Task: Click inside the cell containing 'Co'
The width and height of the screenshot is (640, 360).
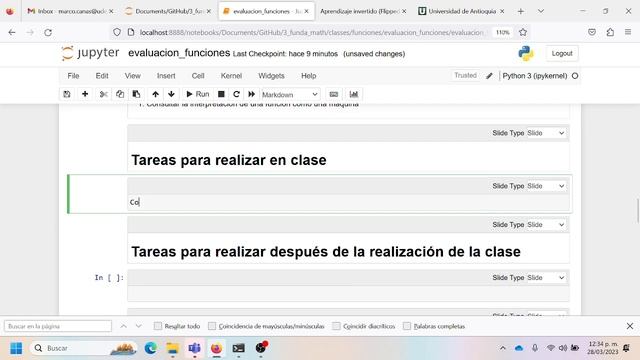Action: 348,202
